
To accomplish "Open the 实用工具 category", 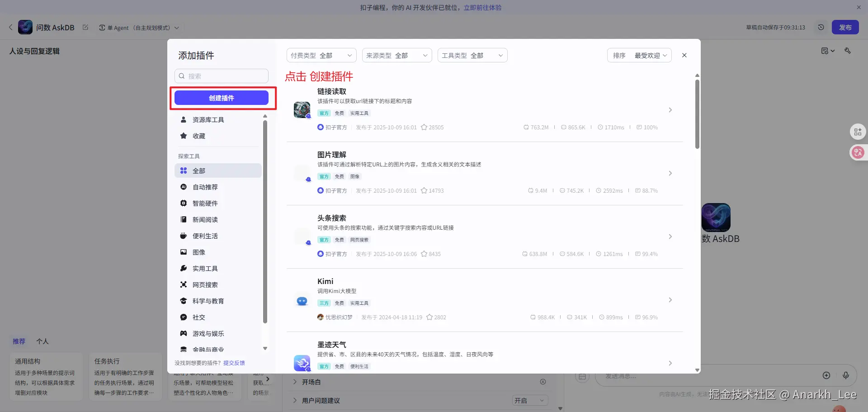I will 218,268.
